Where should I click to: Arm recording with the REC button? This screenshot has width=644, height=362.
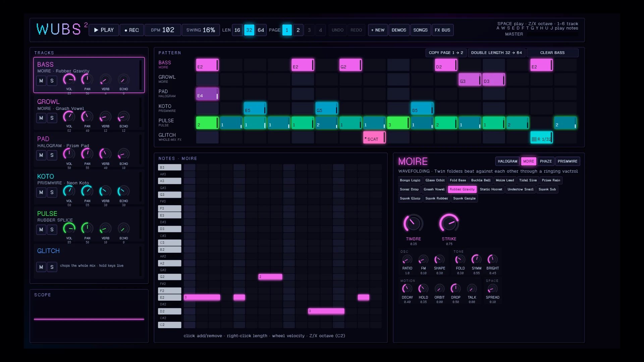tap(131, 30)
